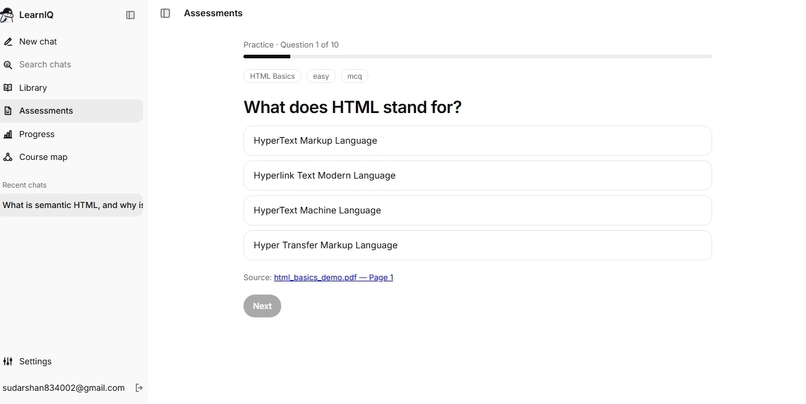Open Settings in the sidebar
Viewport: 806px width, 404px height.
click(x=71, y=361)
